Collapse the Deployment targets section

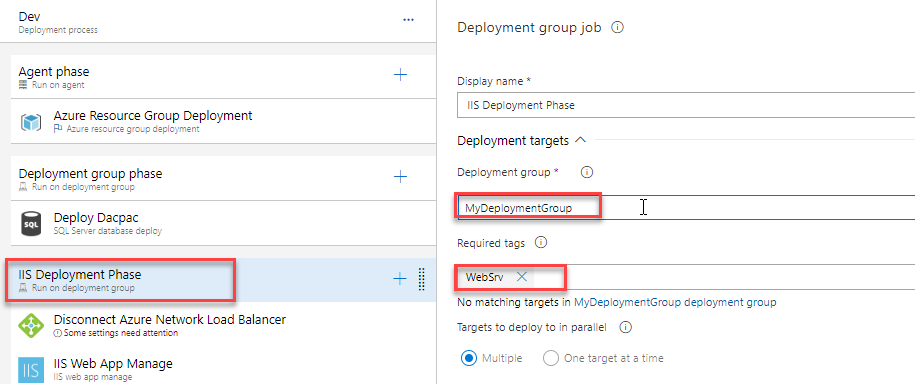click(x=580, y=140)
